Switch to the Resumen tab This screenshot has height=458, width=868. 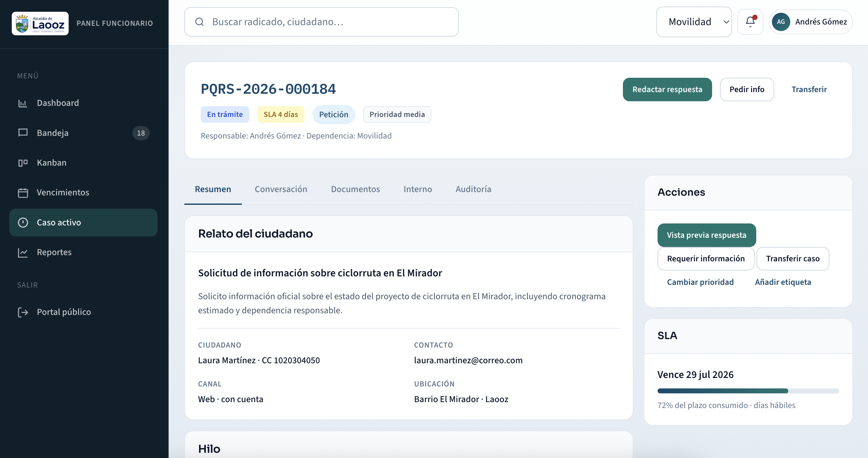(x=213, y=189)
